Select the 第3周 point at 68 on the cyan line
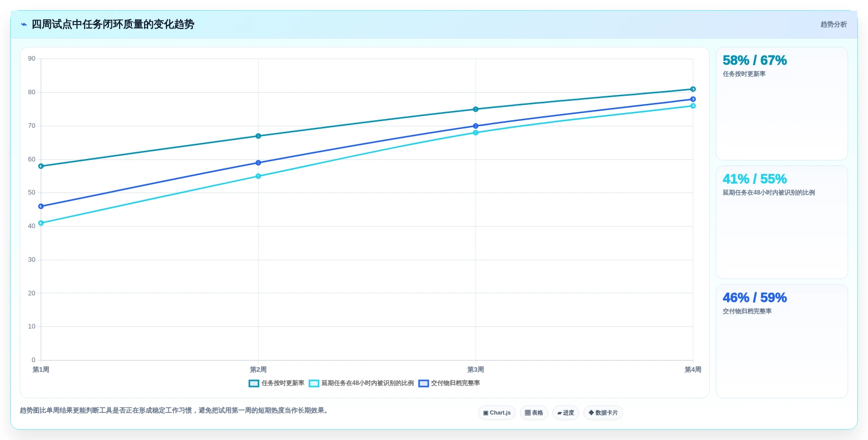This screenshot has width=868, height=440. (x=475, y=132)
